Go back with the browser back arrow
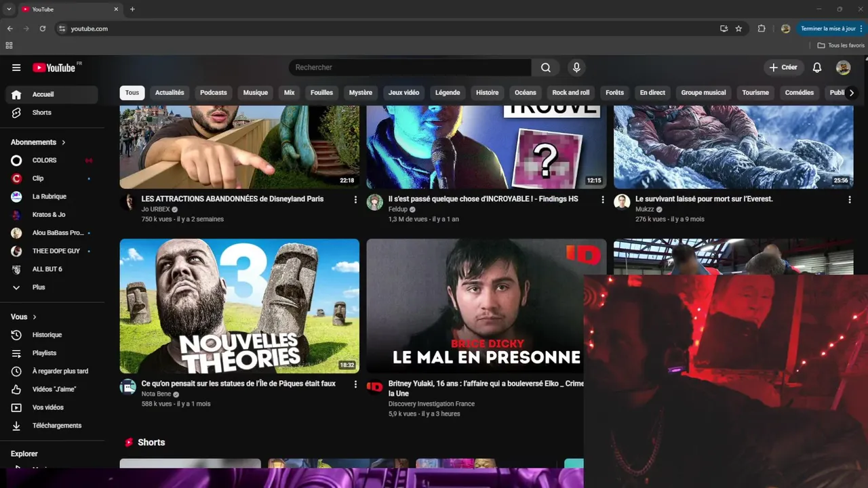The width and height of the screenshot is (868, 488). pos(9,28)
